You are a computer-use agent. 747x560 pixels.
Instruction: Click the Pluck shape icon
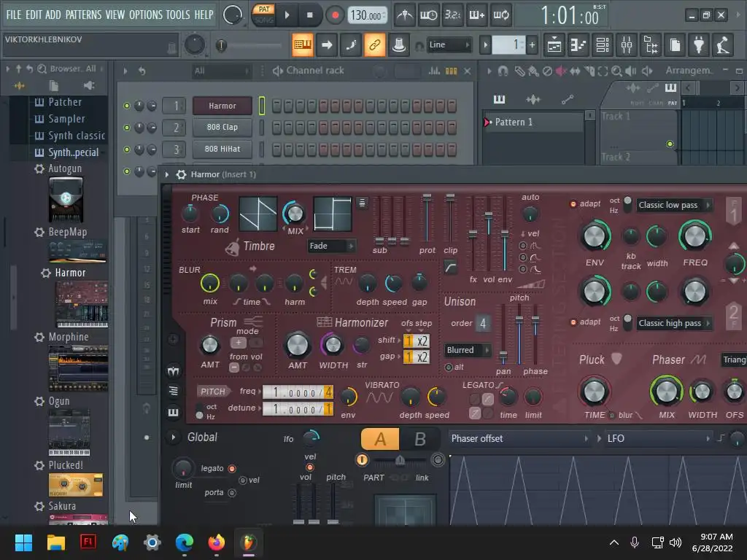(x=616, y=359)
